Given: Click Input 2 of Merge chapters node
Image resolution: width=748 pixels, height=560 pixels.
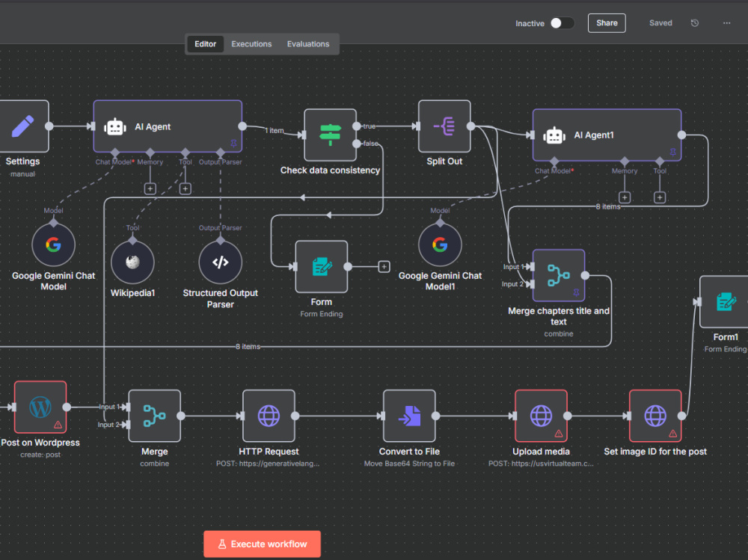Looking at the screenshot, I should point(530,284).
